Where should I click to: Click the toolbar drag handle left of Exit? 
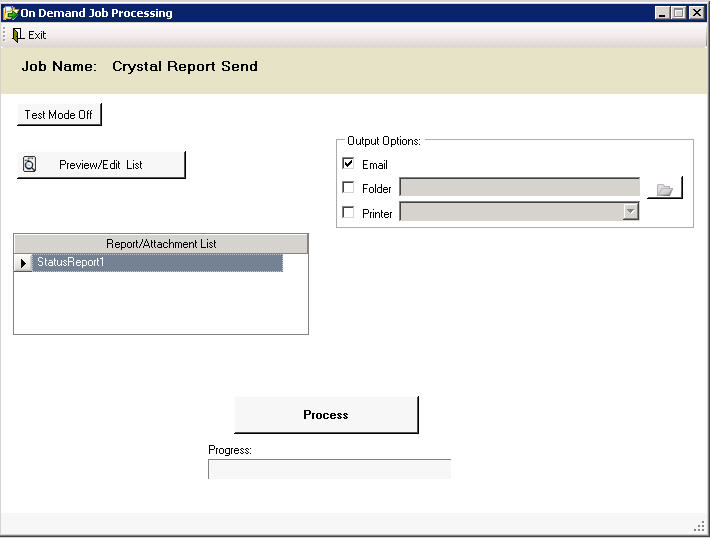pos(5,35)
